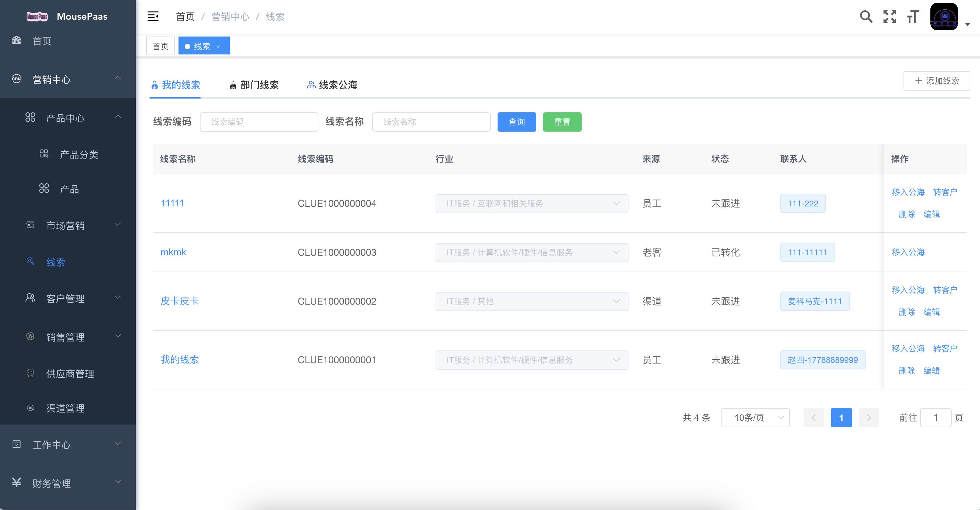Collapse the 产品中心 submenu chevron
Screen dimensions: 980x510
tap(118, 117)
